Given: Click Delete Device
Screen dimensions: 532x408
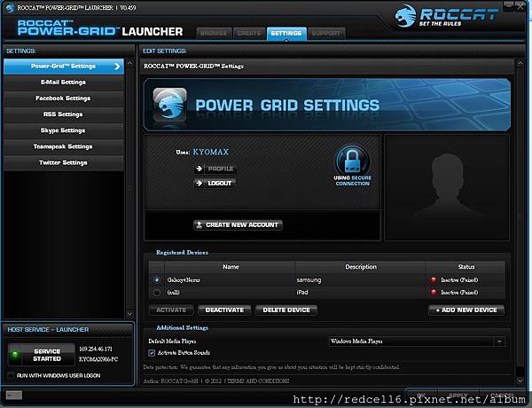Looking at the screenshot, I should [286, 310].
